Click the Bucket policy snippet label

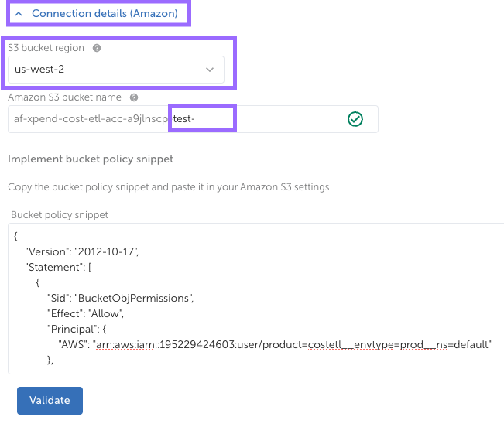[59, 214]
